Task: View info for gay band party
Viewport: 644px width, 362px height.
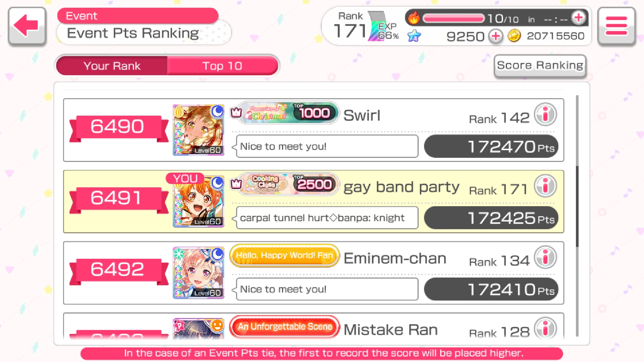Action: pyautogui.click(x=545, y=186)
